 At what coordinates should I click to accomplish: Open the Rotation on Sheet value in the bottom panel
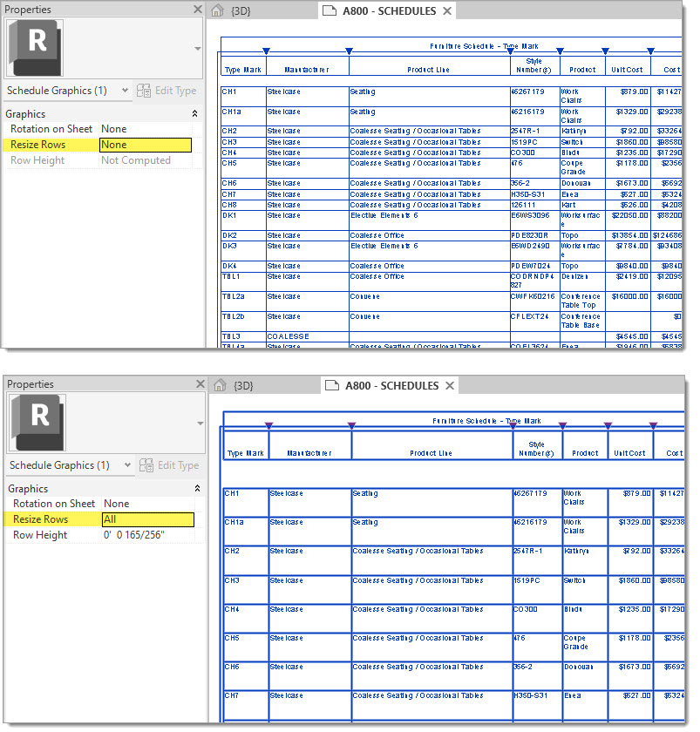coord(148,504)
